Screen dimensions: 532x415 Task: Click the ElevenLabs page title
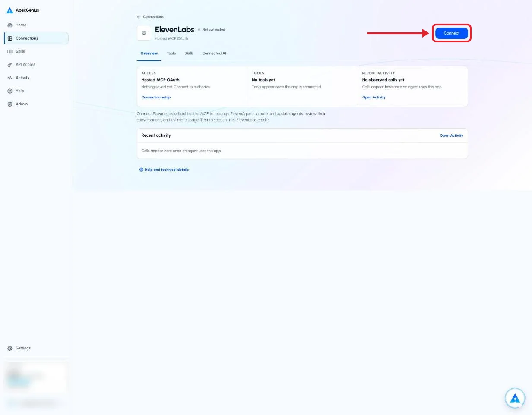pos(174,30)
